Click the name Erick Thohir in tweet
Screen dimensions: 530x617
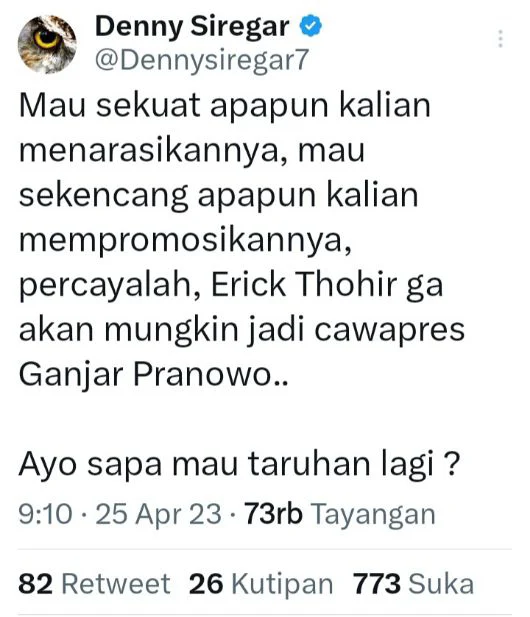coord(304,284)
